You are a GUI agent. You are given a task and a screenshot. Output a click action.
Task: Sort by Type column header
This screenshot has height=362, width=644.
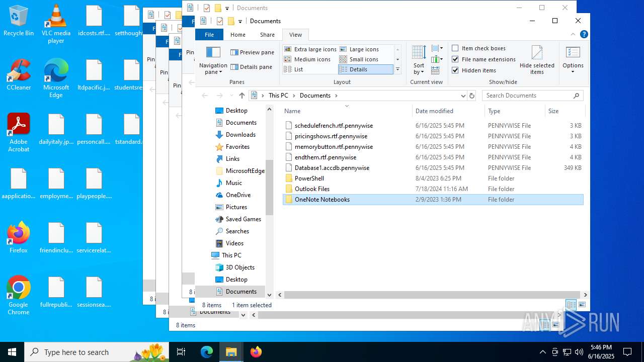pos(515,111)
